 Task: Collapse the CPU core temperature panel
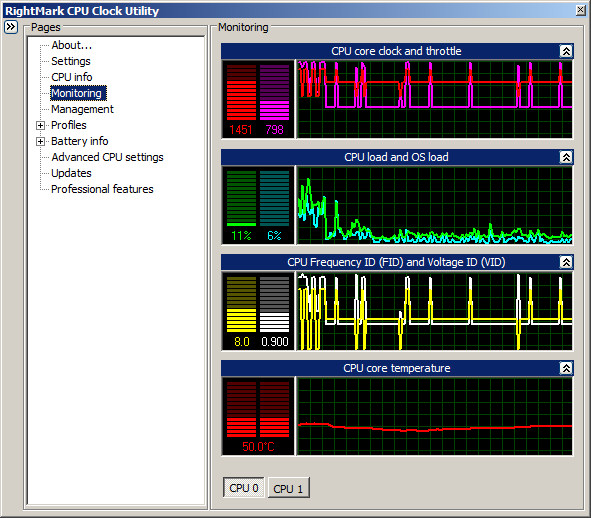[566, 368]
